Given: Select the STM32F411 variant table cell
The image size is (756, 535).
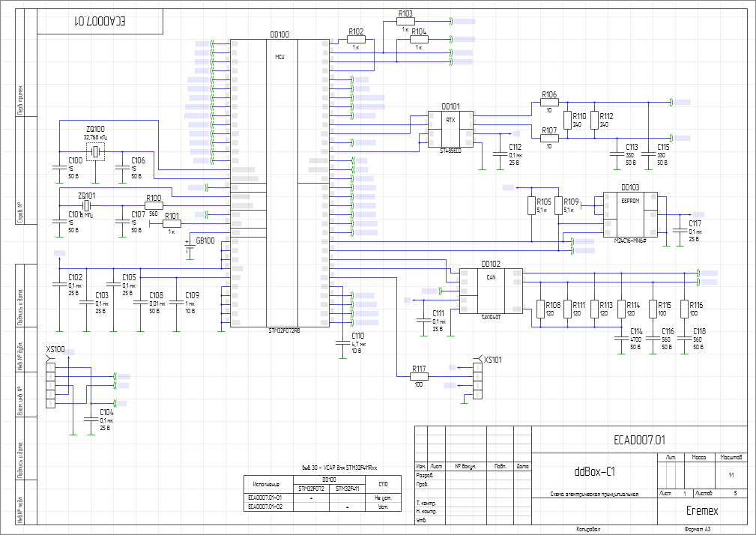Looking at the screenshot, I should (347, 489).
